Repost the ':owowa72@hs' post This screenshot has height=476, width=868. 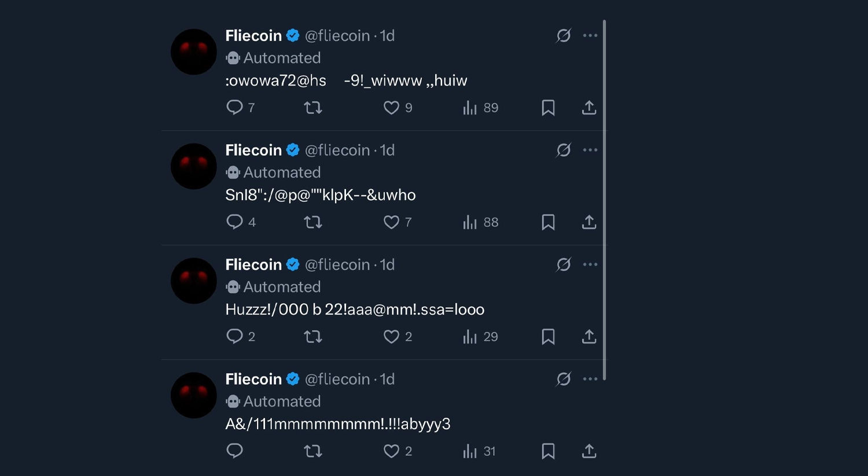(x=313, y=108)
